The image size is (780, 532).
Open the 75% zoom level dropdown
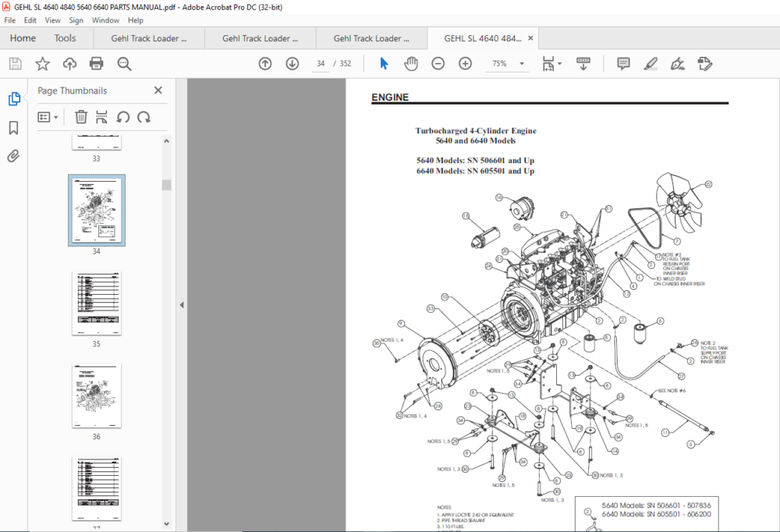pos(522,64)
